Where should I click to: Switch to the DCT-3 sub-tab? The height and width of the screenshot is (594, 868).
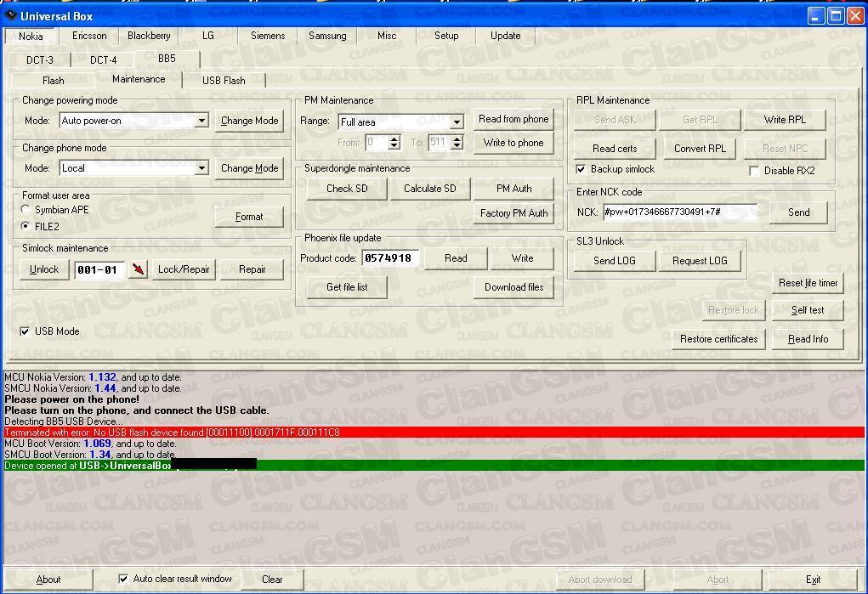point(40,59)
